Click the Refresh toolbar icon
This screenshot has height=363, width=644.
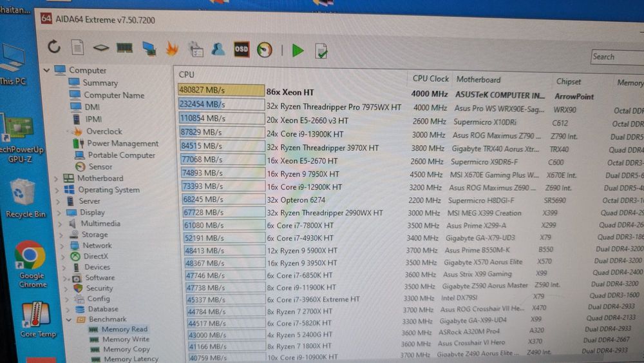[x=54, y=47]
